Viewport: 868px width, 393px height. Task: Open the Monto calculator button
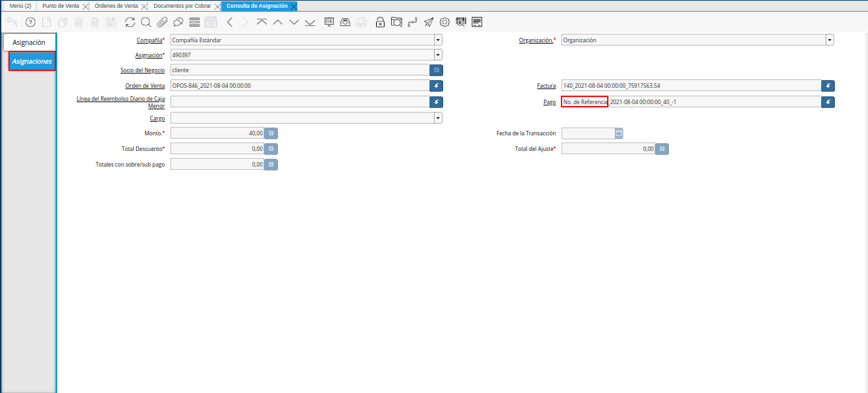click(x=271, y=133)
